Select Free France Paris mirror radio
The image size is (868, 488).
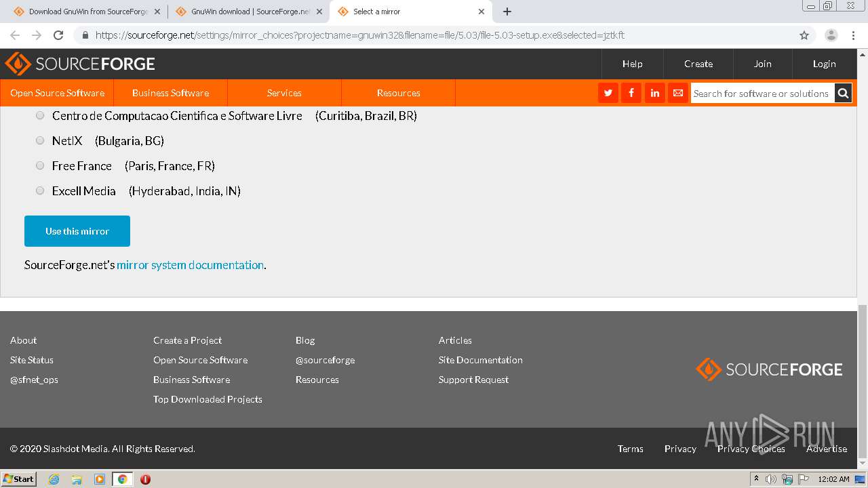[40, 165]
